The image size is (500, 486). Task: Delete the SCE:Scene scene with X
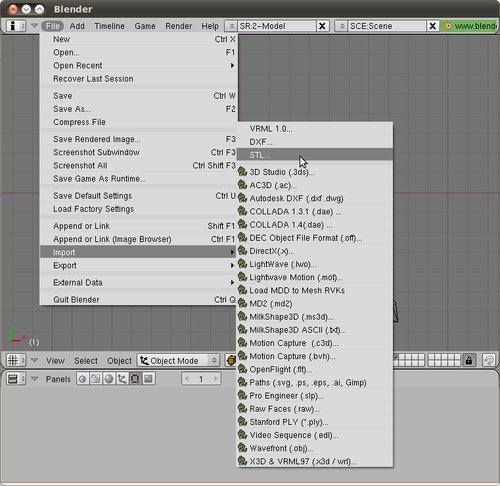click(x=433, y=26)
